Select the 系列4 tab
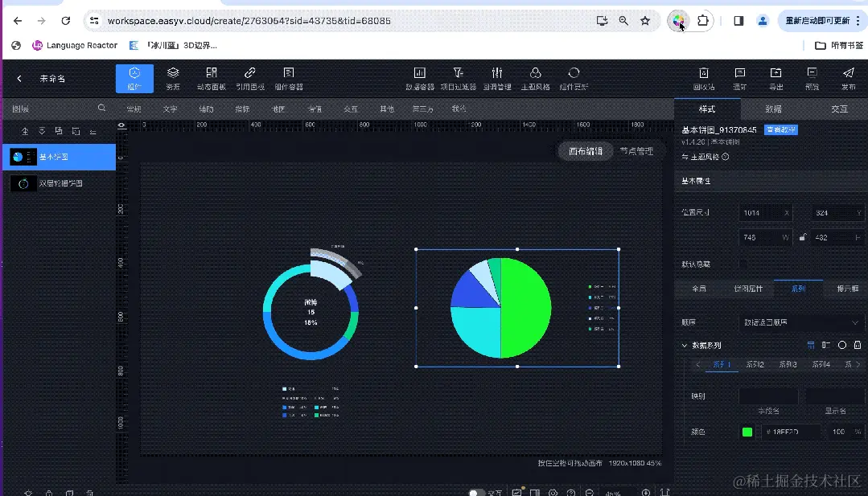868x496 pixels. [x=821, y=364]
